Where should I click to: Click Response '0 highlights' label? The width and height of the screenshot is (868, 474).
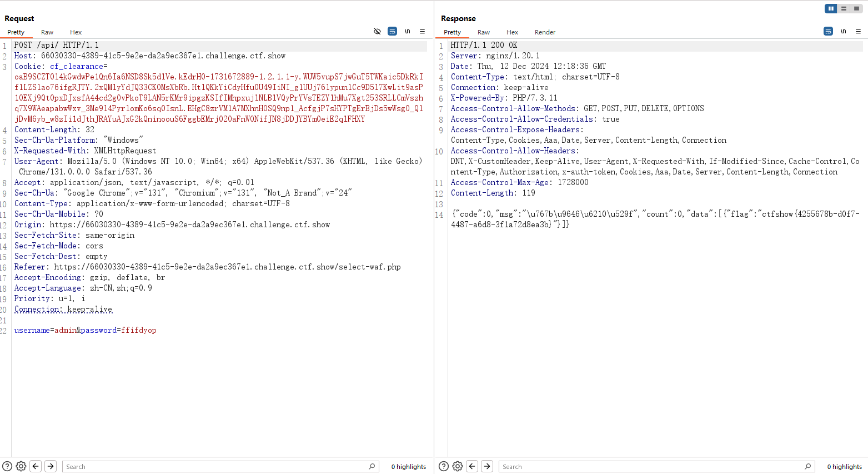pos(845,467)
